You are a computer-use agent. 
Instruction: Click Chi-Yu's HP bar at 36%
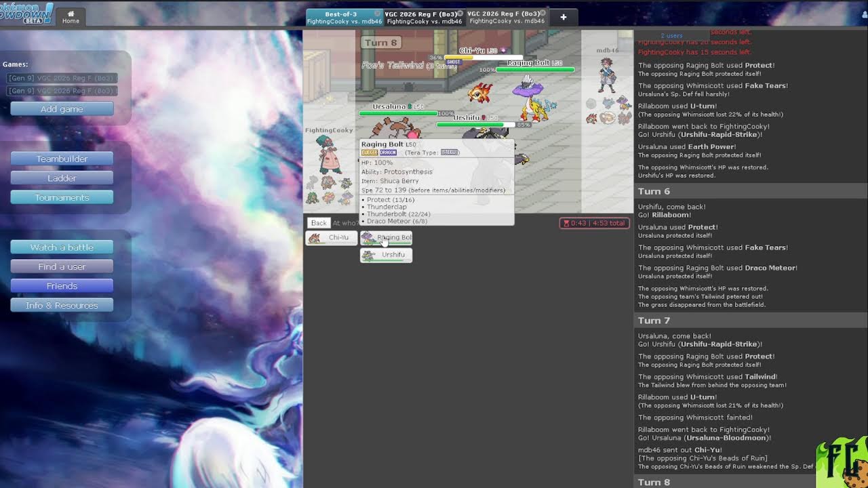tap(484, 58)
